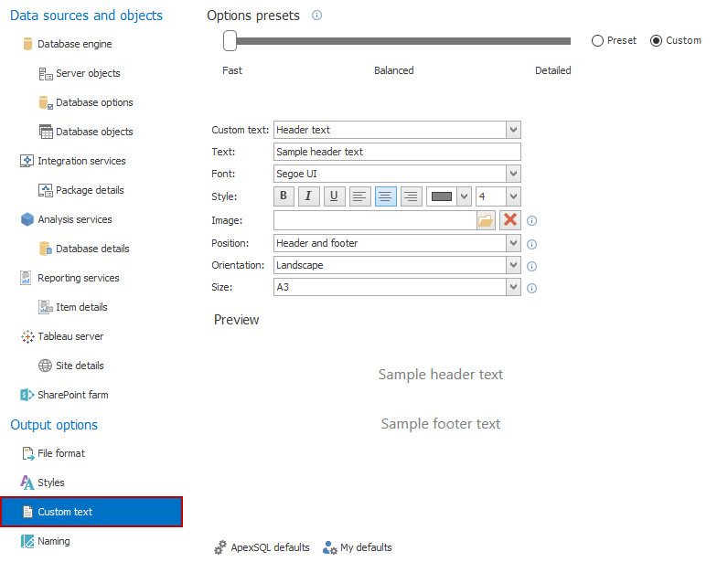Align text left
The image size is (728, 562).
(359, 196)
